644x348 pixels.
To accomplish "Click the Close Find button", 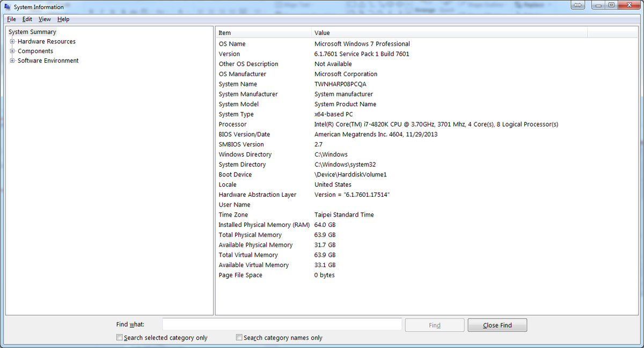I will pyautogui.click(x=497, y=325).
